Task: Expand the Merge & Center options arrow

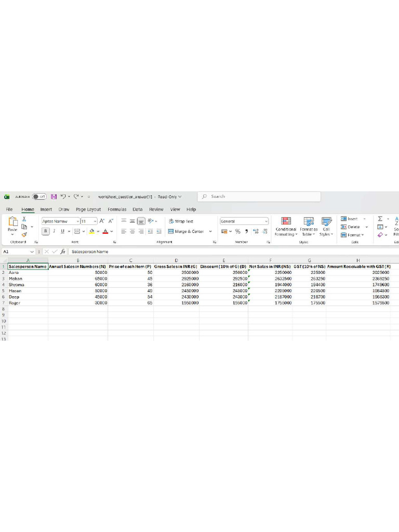Action: [210, 231]
